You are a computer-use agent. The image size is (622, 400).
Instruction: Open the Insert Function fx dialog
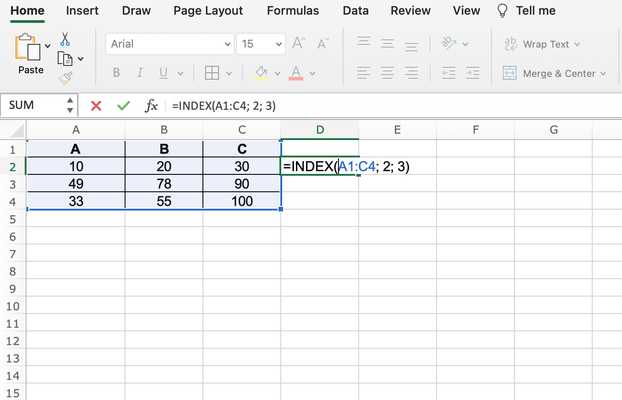coord(151,106)
